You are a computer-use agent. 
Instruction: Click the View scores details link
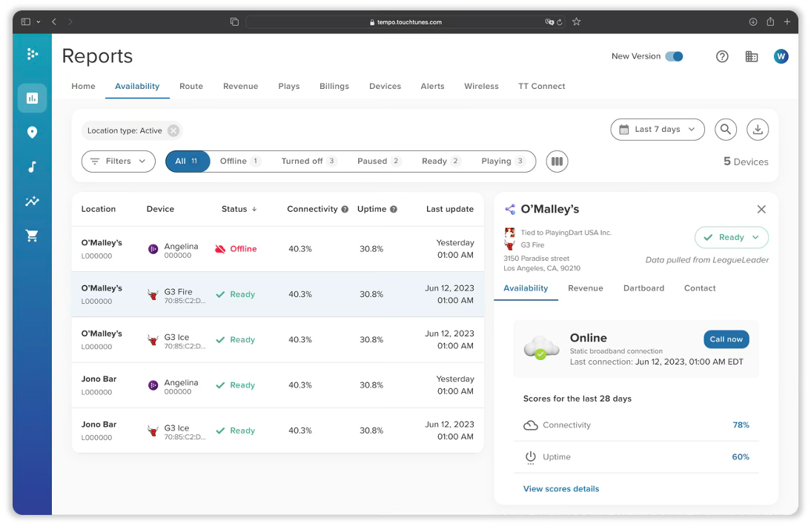560,489
